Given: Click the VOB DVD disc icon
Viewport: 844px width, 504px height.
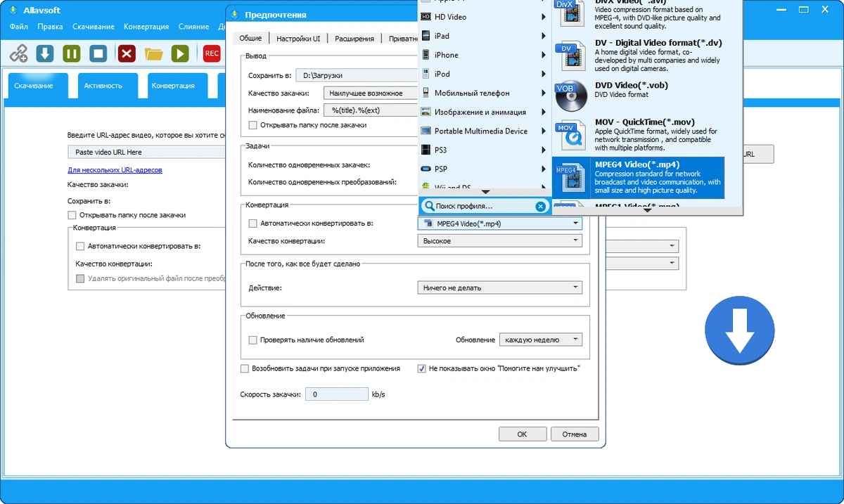Looking at the screenshot, I should pos(570,97).
